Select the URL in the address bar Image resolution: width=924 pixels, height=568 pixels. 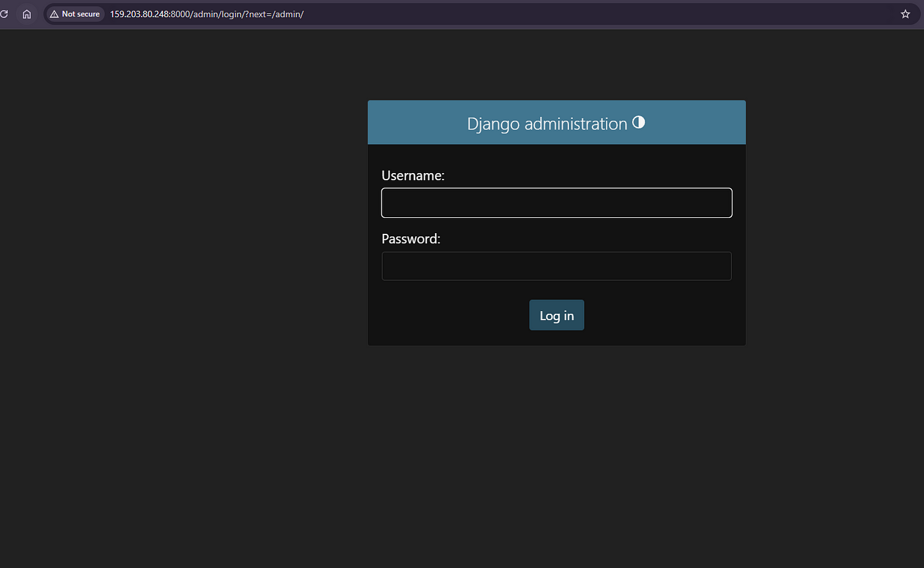click(x=207, y=14)
